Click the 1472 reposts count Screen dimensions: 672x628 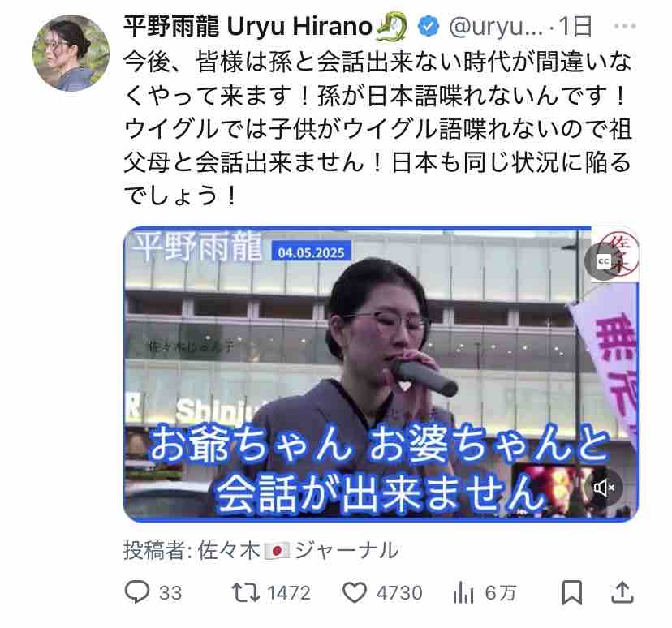[x=288, y=593]
